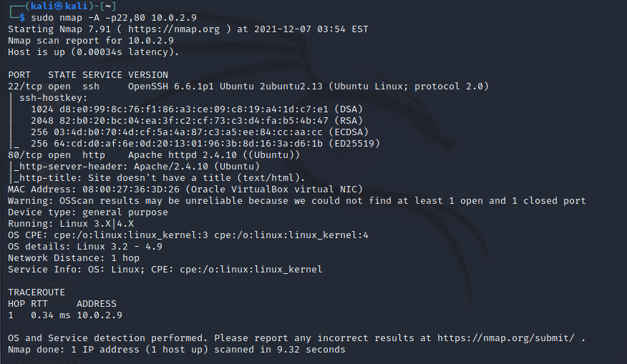Click the OSScan warning line
The width and height of the screenshot is (627, 364).
[296, 201]
